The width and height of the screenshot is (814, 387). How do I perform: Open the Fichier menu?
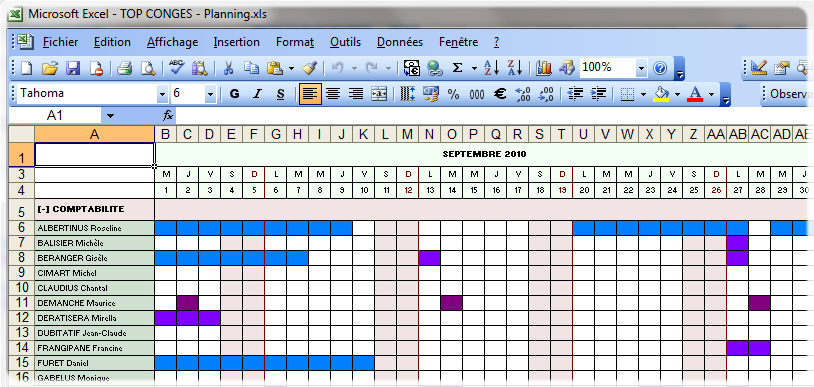pyautogui.click(x=60, y=42)
